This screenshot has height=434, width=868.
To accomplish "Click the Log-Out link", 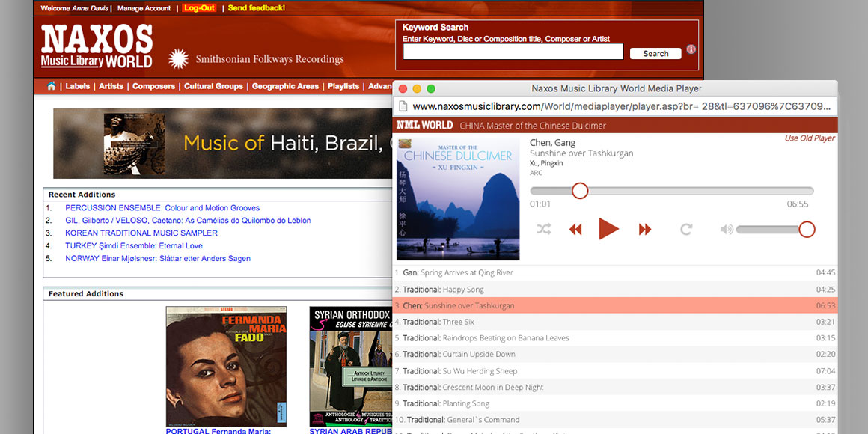I will pos(199,8).
